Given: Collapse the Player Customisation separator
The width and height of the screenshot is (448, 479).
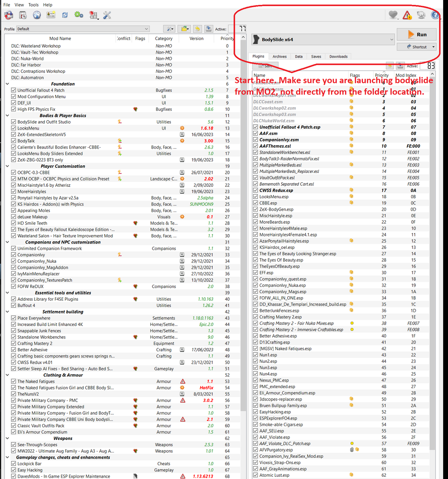Looking at the screenshot, I should point(8,166).
